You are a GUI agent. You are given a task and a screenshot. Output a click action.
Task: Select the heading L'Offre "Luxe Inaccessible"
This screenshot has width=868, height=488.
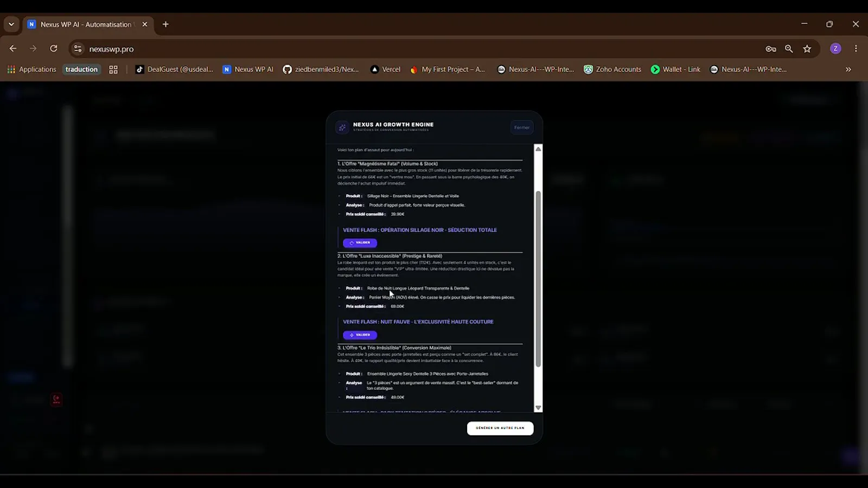pyautogui.click(x=390, y=255)
